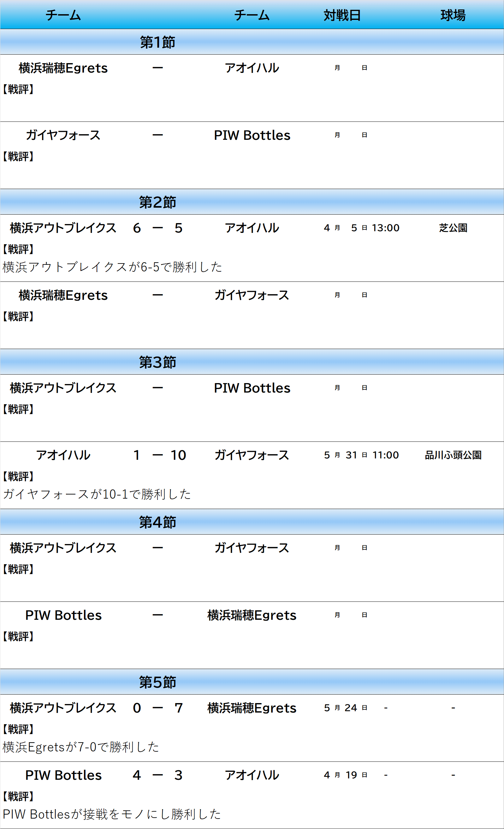The height and width of the screenshot is (829, 504).
Task: Click 横浜瑞穂Egrets team name in 第1節
Action: click(x=63, y=68)
